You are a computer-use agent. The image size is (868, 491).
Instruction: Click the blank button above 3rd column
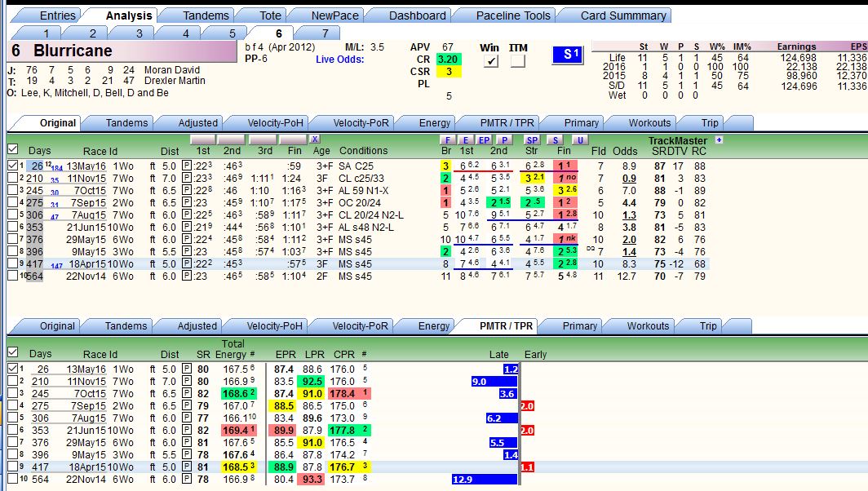(x=263, y=139)
